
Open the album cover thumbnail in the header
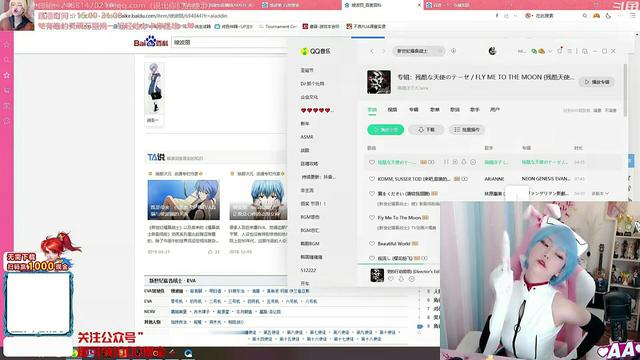(379, 82)
